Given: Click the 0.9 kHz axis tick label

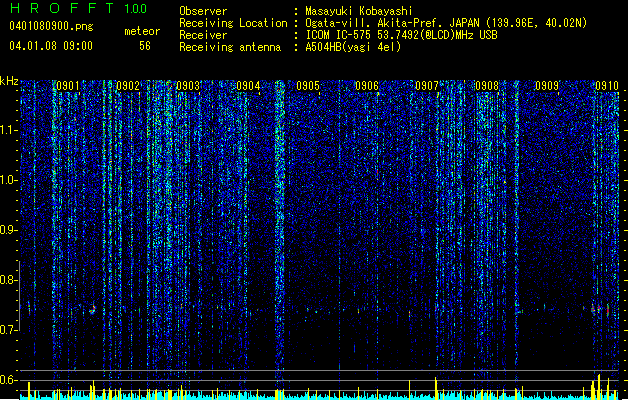Looking at the screenshot, I should [x=9, y=230].
